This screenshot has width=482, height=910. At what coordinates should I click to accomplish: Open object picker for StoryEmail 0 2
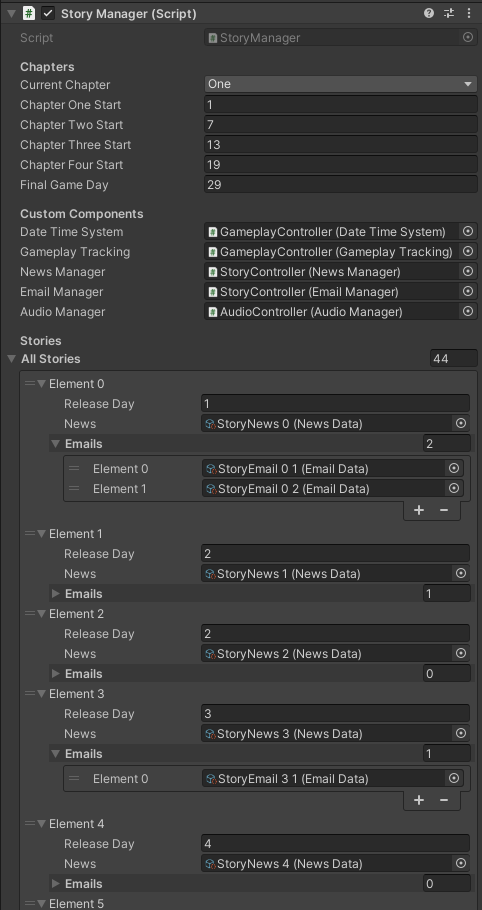(454, 489)
